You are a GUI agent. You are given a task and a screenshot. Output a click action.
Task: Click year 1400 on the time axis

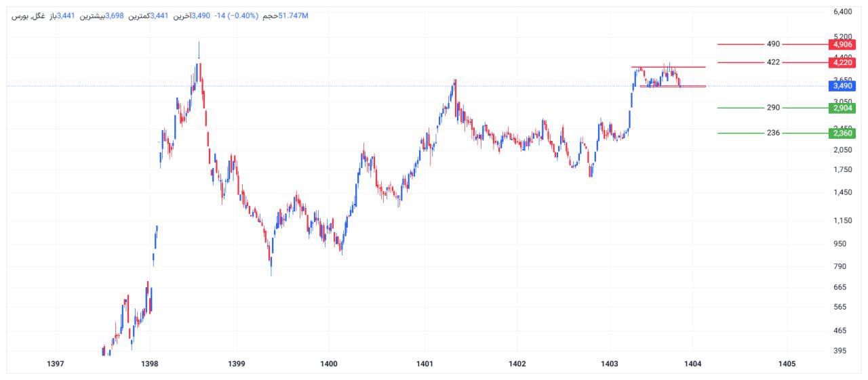[328, 364]
